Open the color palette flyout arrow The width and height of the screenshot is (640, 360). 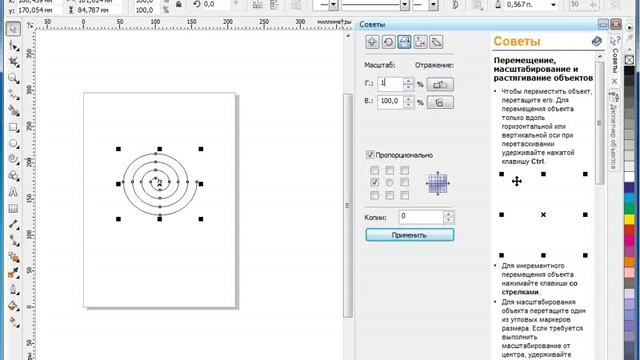click(630, 27)
